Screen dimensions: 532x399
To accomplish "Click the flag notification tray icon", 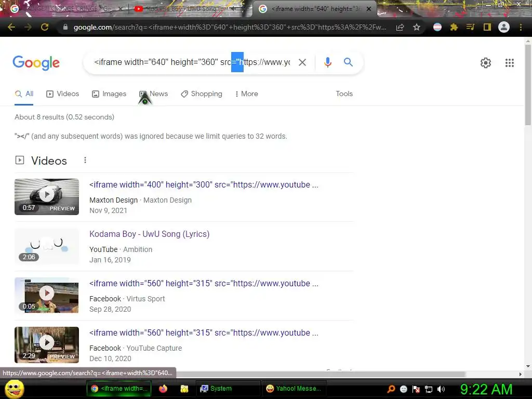I will [x=416, y=389].
